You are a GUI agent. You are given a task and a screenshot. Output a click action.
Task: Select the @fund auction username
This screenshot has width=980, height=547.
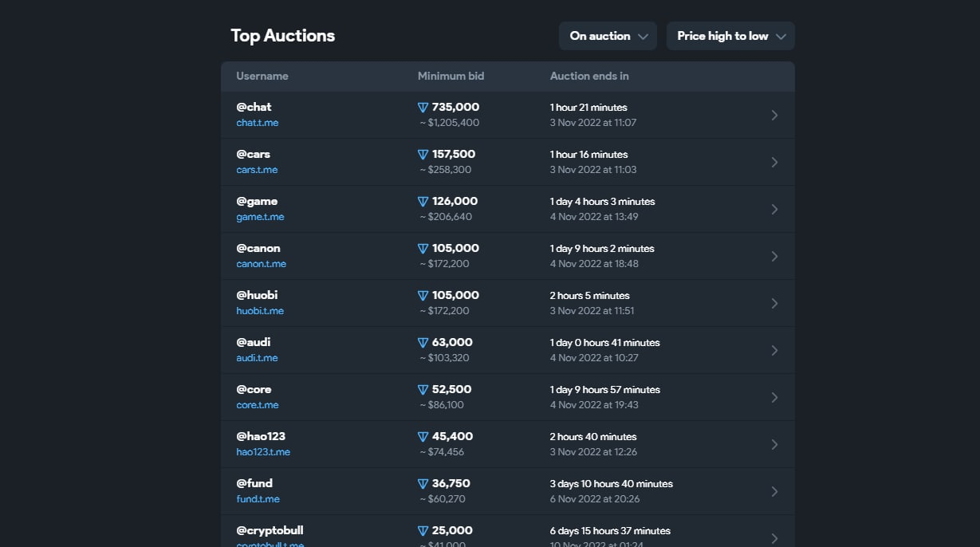click(254, 483)
